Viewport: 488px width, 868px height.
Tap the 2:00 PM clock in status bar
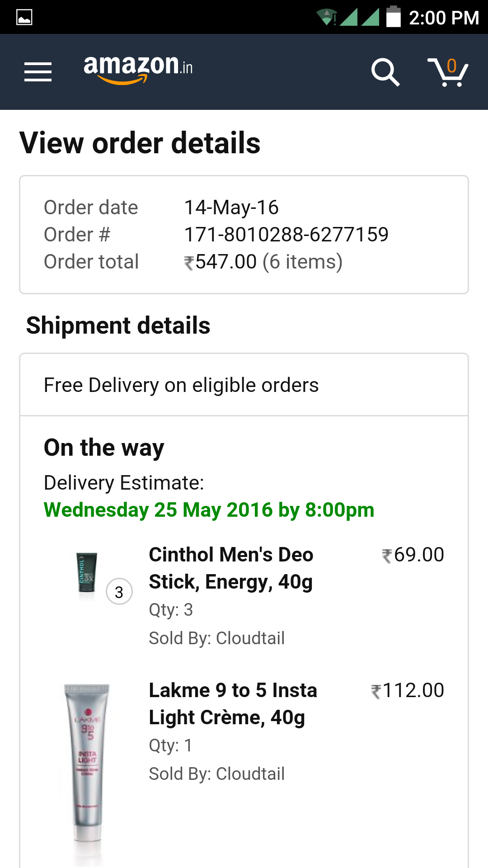pos(444,18)
